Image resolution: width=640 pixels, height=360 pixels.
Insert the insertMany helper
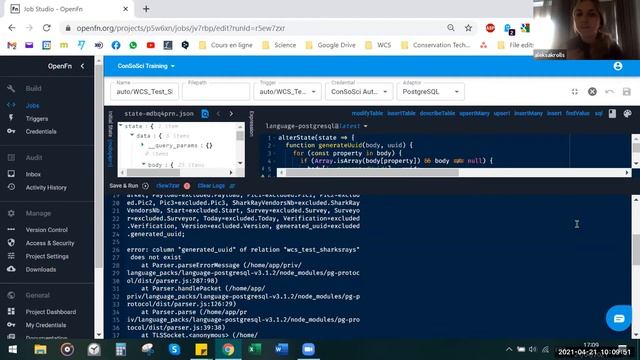(x=528, y=113)
